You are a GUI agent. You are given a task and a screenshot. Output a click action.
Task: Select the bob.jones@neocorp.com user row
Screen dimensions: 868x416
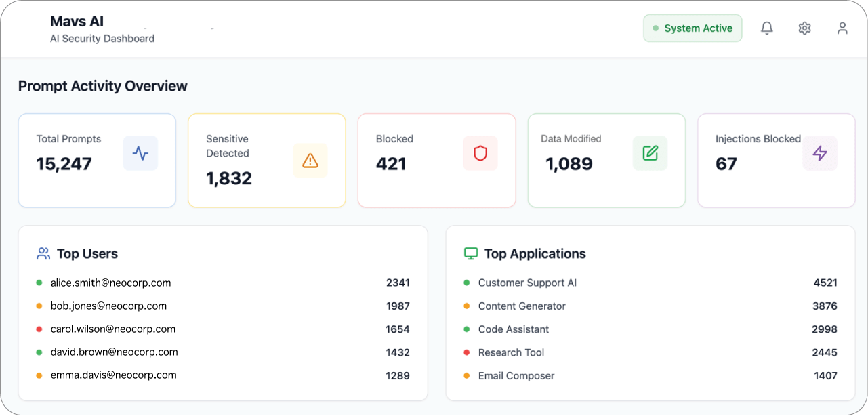pyautogui.click(x=108, y=306)
